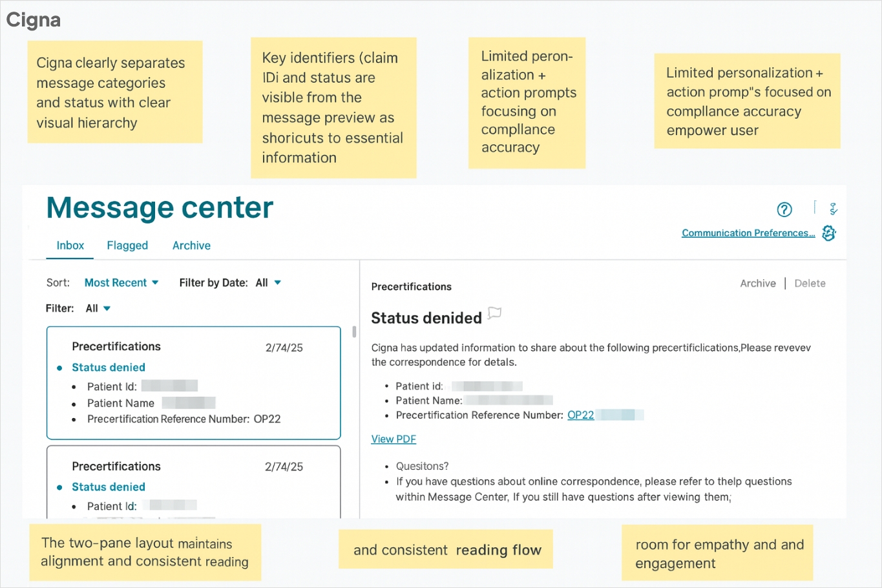The height and width of the screenshot is (588, 882).
Task: Click the unread dot on first message
Action: (59, 368)
